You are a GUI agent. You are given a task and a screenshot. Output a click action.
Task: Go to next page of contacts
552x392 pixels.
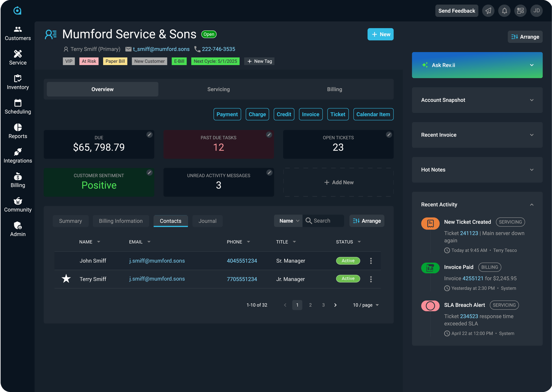(x=335, y=305)
